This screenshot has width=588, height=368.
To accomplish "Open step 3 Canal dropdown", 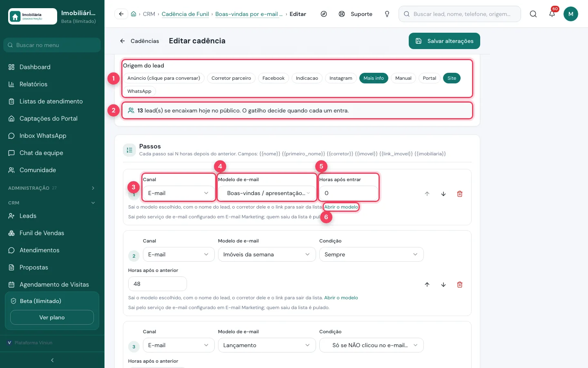I will tap(179, 345).
